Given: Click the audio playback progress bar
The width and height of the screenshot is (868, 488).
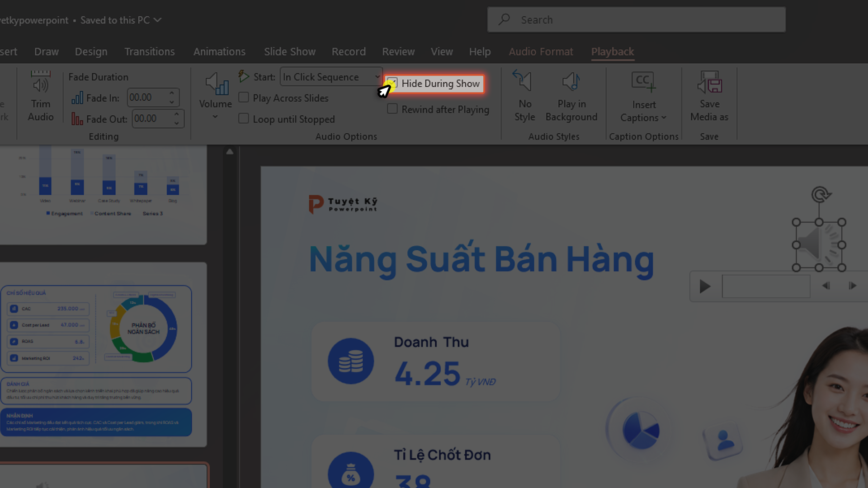Looking at the screenshot, I should (x=766, y=286).
